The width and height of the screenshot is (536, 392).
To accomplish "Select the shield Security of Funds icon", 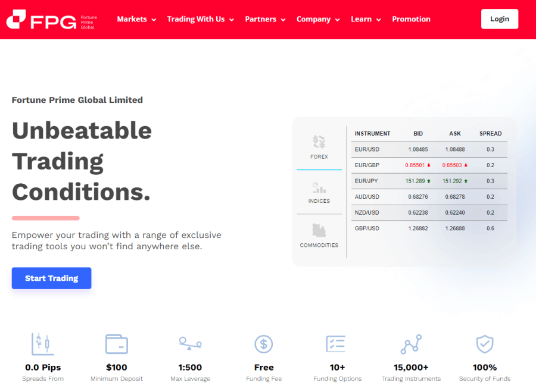I will pyautogui.click(x=484, y=344).
